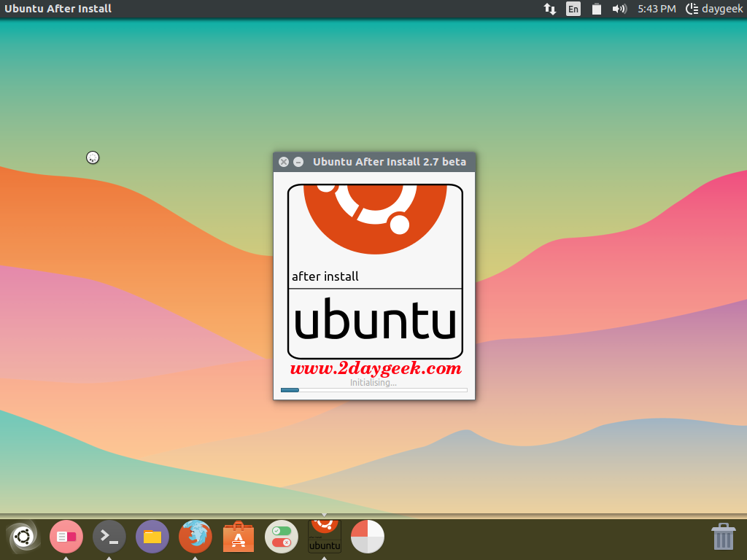Click the 'Initialising...' status text
This screenshot has width=747, height=560.
click(x=373, y=382)
